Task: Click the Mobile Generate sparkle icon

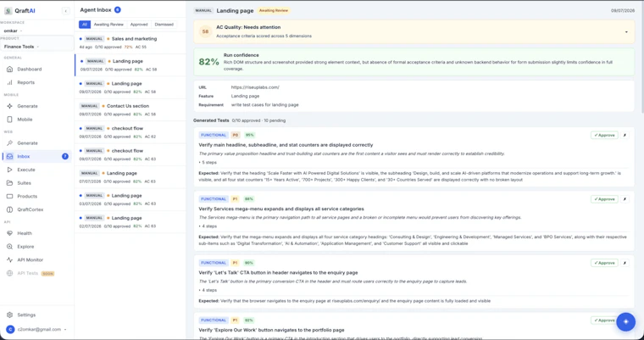Action: click(10, 106)
